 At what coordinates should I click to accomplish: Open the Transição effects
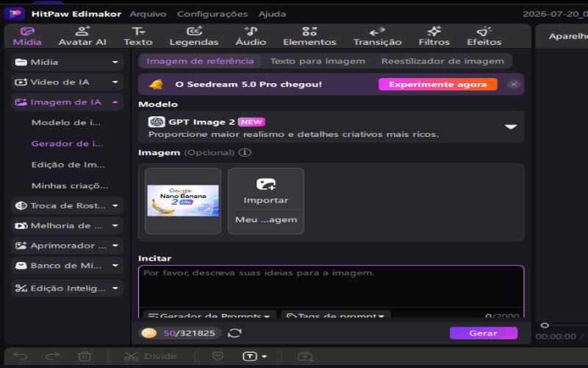pyautogui.click(x=377, y=36)
